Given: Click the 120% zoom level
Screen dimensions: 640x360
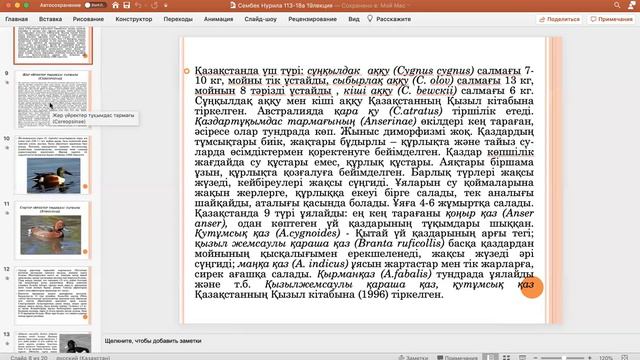Looking at the screenshot, I should click(606, 358).
